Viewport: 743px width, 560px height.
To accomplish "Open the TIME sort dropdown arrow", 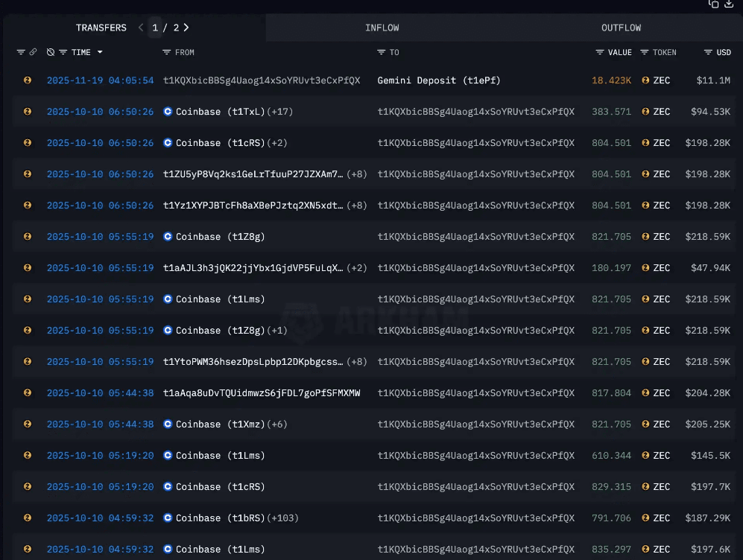I will coord(100,52).
